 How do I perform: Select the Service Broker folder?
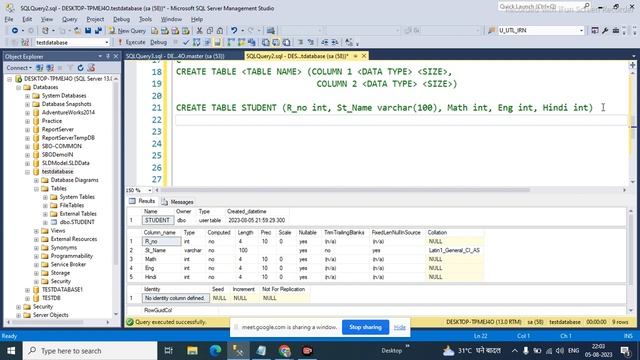[68, 264]
